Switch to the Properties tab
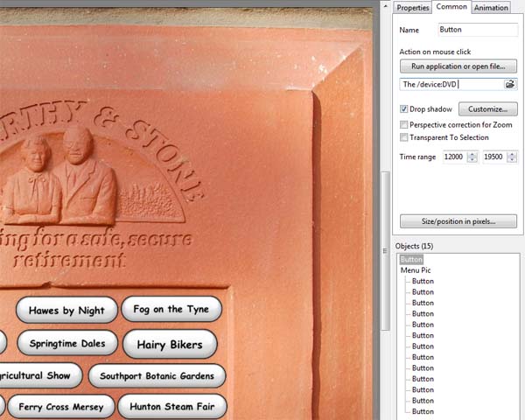This screenshot has height=420, width=525. pos(412,8)
